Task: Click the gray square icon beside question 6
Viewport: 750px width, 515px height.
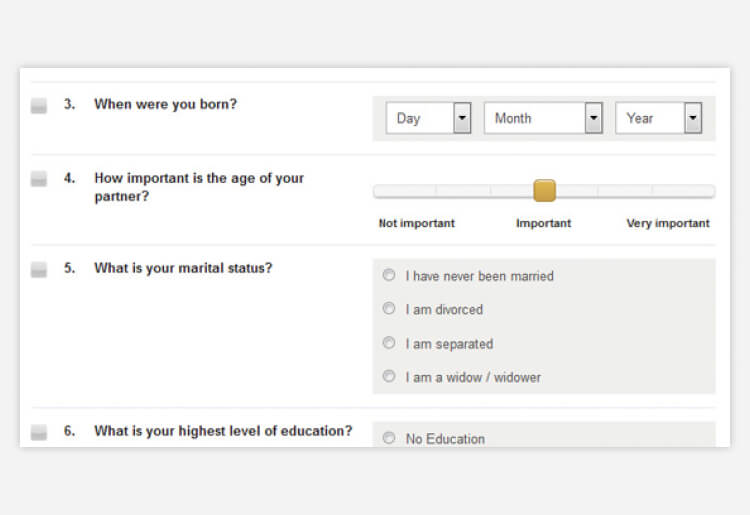Action: tap(39, 432)
